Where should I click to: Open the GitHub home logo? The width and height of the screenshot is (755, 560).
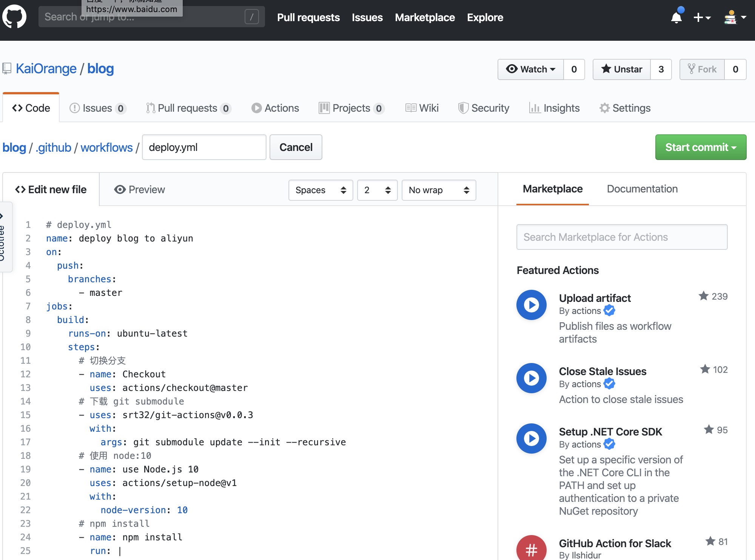[14, 17]
